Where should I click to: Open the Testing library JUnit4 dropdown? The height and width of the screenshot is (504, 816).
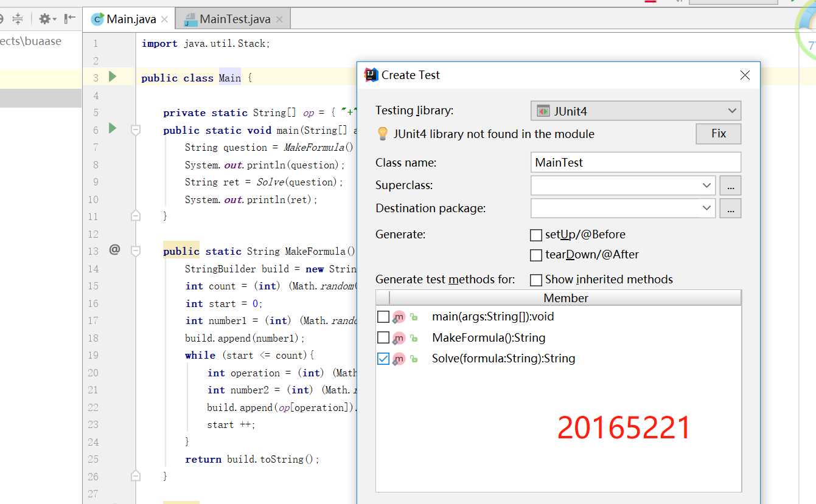pyautogui.click(x=636, y=111)
